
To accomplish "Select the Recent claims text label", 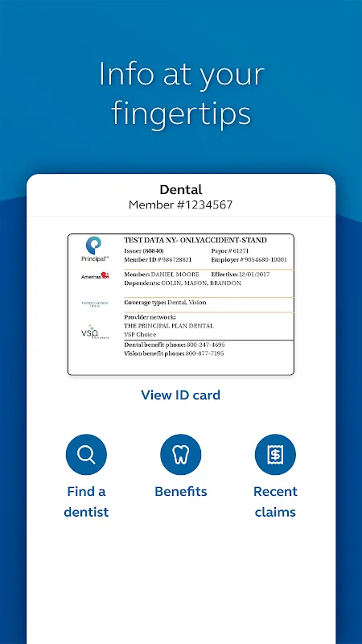I will (x=275, y=502).
